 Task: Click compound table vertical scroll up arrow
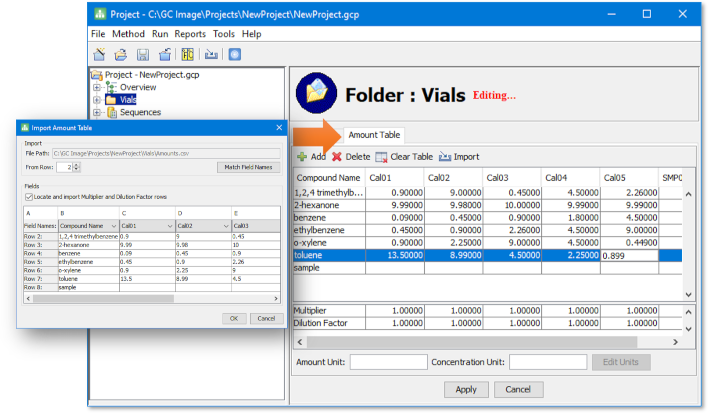click(x=689, y=194)
